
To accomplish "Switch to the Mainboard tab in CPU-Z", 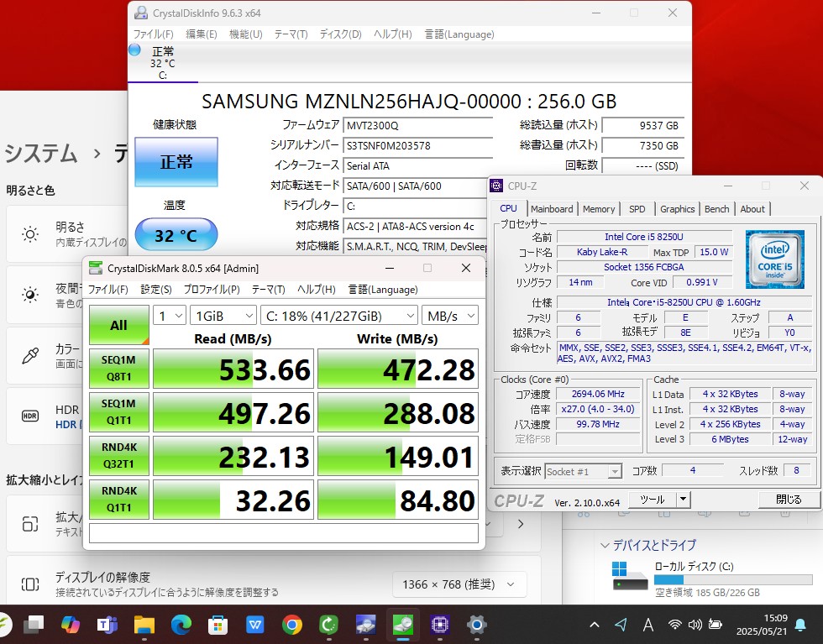I will (552, 209).
